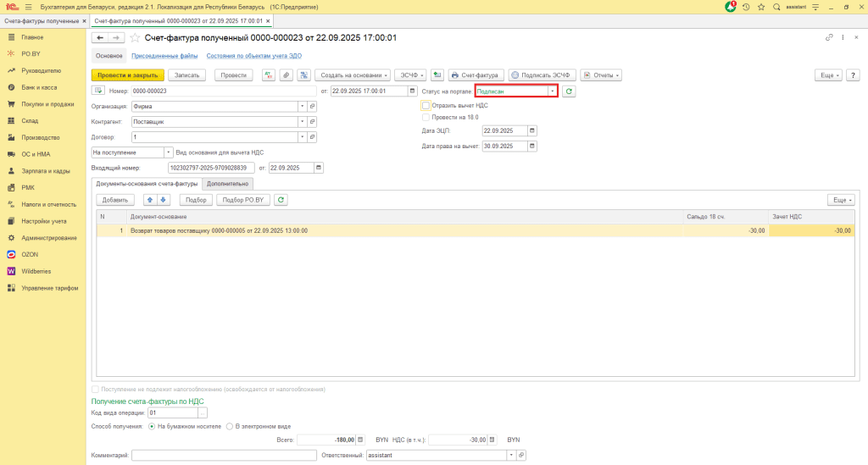Click the paperclip attached files icon

click(x=286, y=75)
